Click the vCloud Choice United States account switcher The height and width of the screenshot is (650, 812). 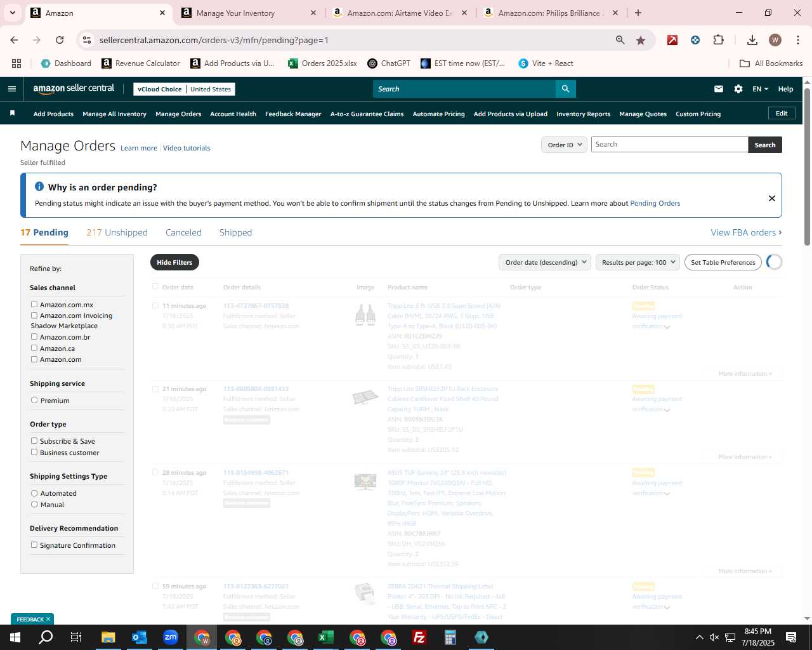(185, 89)
